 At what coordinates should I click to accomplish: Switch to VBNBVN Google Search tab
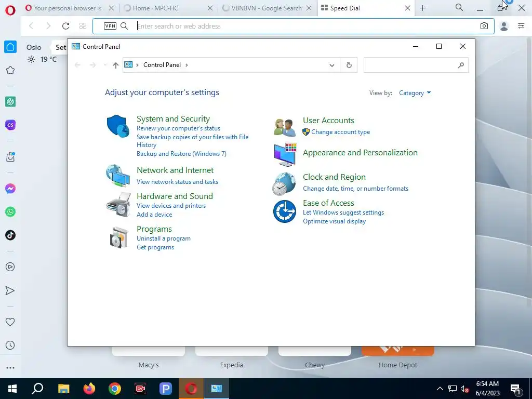click(x=267, y=8)
